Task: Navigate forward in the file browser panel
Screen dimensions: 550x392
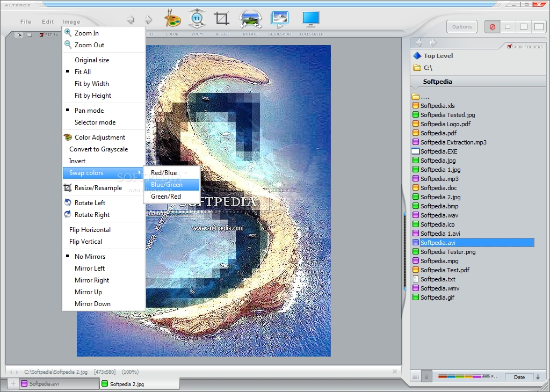Action: coord(433,43)
